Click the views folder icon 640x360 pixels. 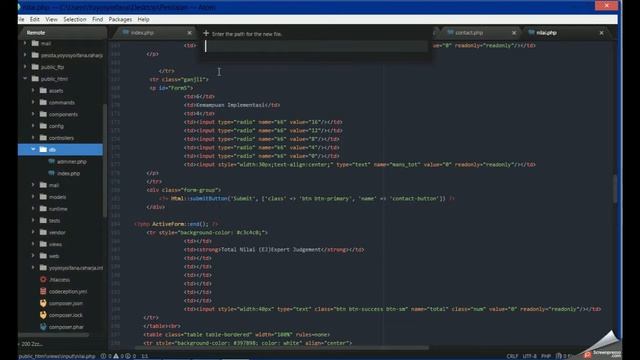(x=43, y=244)
